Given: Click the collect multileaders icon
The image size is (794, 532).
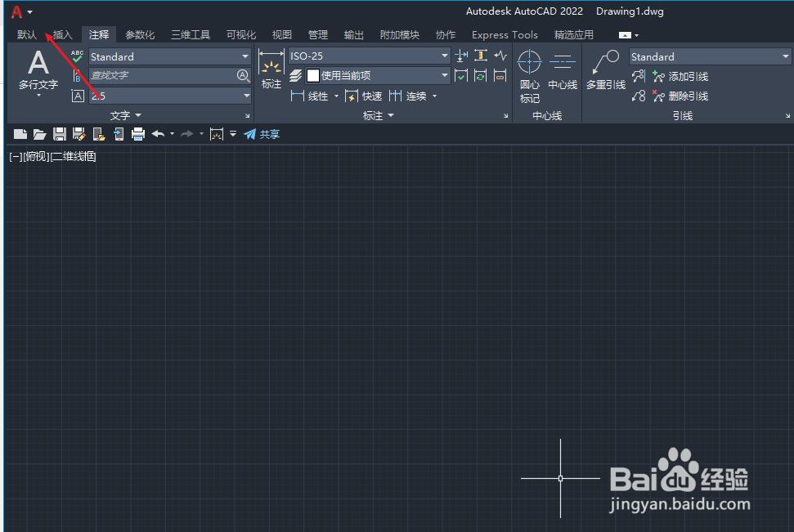Looking at the screenshot, I should click(x=639, y=96).
